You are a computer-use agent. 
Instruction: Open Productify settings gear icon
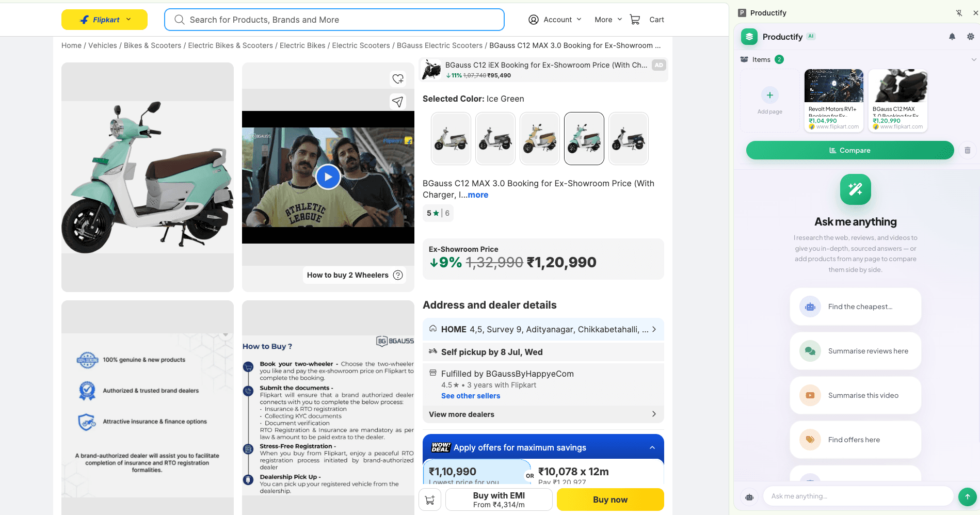point(971,37)
